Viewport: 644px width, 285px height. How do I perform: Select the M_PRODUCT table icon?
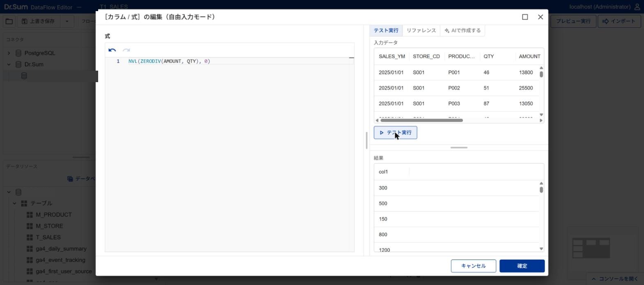coord(30,215)
